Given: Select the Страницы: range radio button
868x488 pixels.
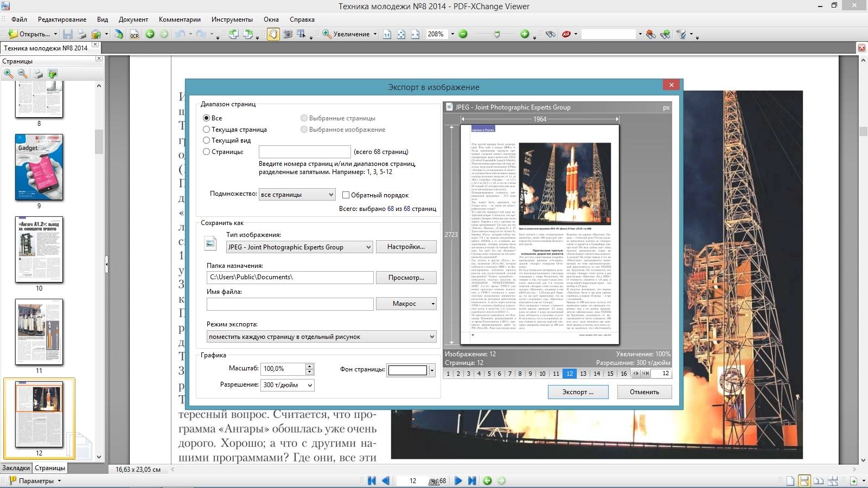Looking at the screenshot, I should coord(206,152).
